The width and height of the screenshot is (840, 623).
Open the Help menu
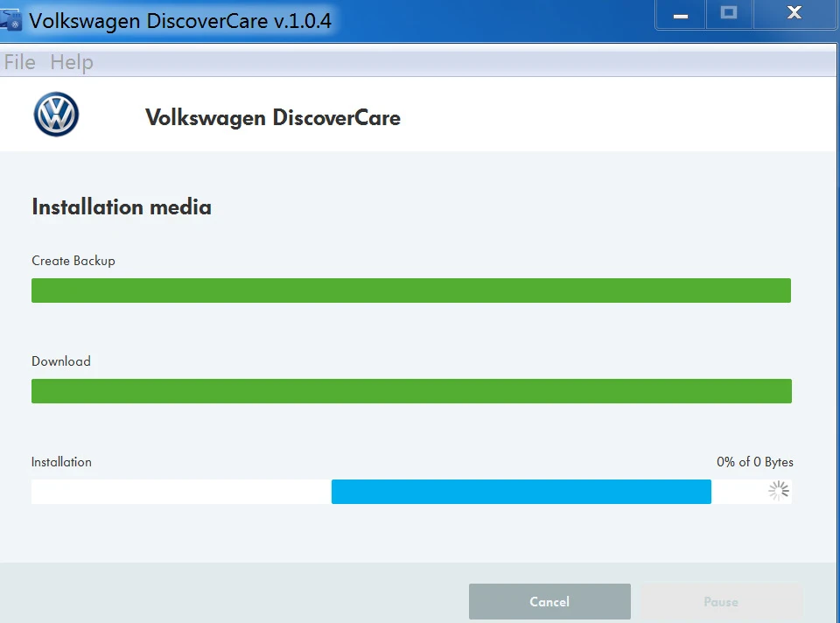point(72,62)
